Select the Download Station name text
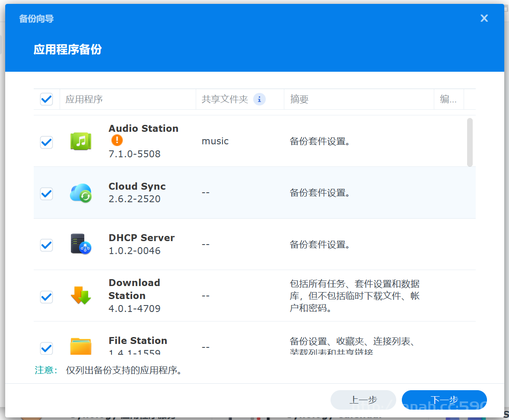The height and width of the screenshot is (420, 509). 134,289
